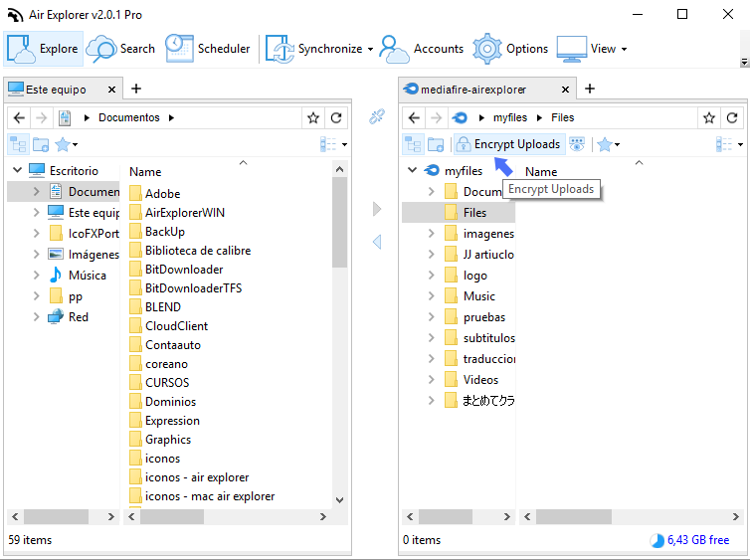
Task: Expand the Música tree node
Action: point(36,275)
